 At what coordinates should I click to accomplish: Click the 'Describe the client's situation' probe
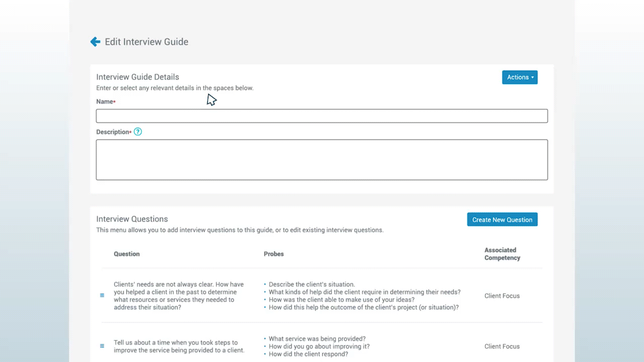pyautogui.click(x=311, y=285)
